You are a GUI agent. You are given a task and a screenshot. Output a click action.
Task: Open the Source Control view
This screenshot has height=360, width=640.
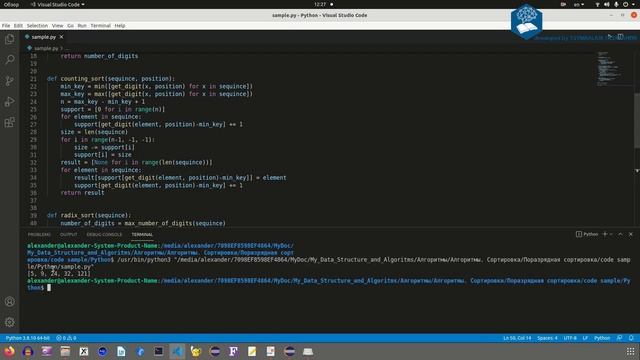[9, 80]
